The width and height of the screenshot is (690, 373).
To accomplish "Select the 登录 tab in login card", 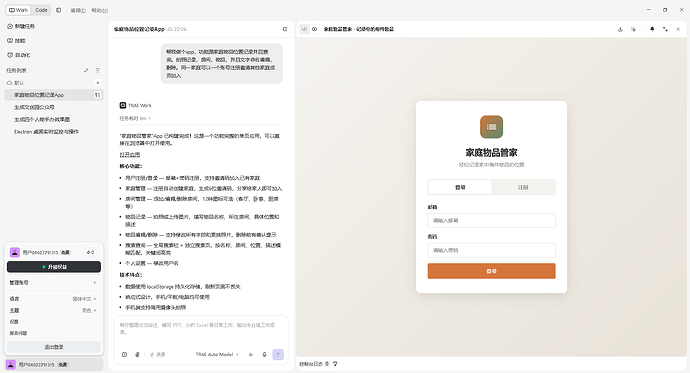I will (460, 187).
